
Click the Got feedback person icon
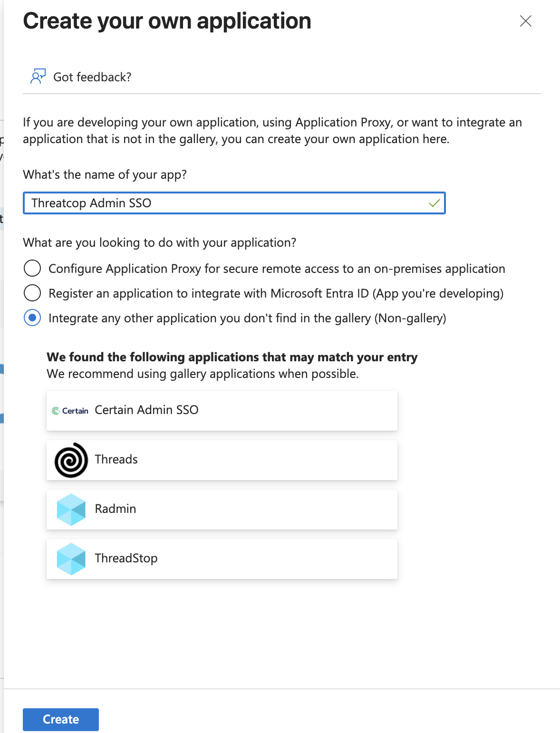(x=38, y=76)
